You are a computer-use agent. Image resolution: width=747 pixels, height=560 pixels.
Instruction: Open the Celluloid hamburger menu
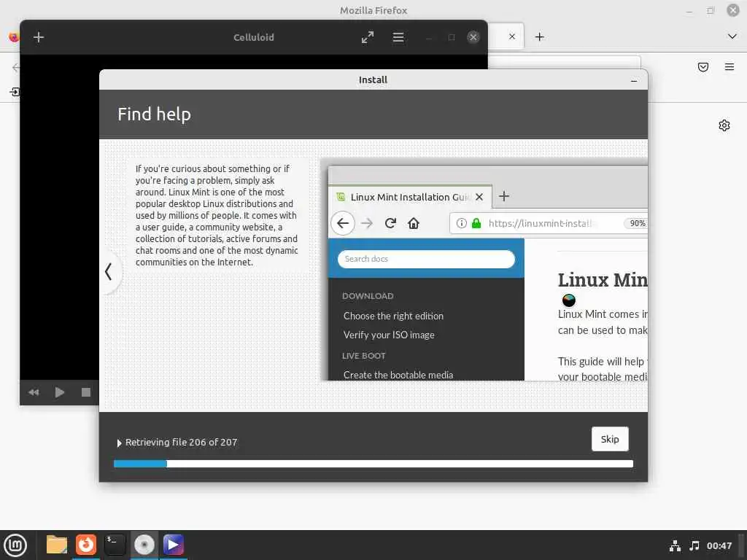(398, 37)
